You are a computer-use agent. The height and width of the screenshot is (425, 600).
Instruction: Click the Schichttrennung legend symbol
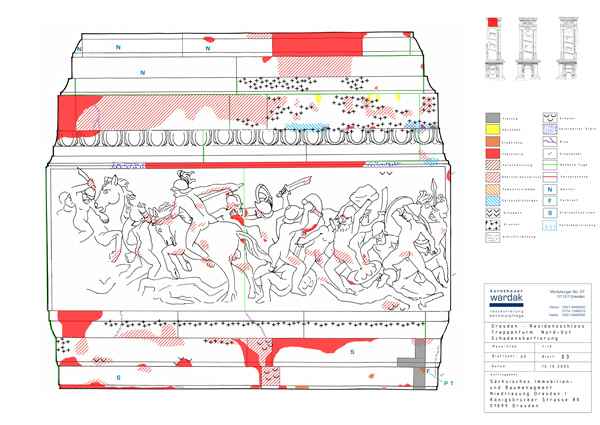coord(491,238)
